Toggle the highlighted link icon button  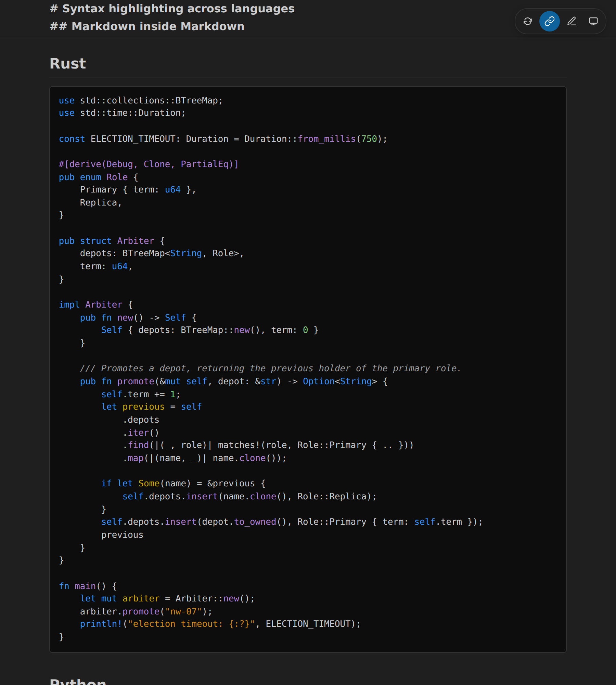pyautogui.click(x=550, y=21)
